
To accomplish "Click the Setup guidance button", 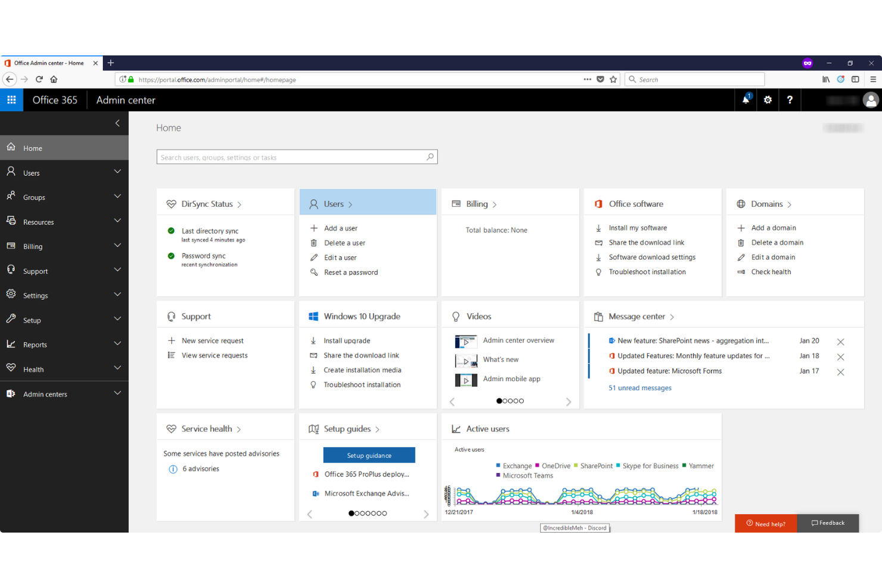I will pos(369,455).
